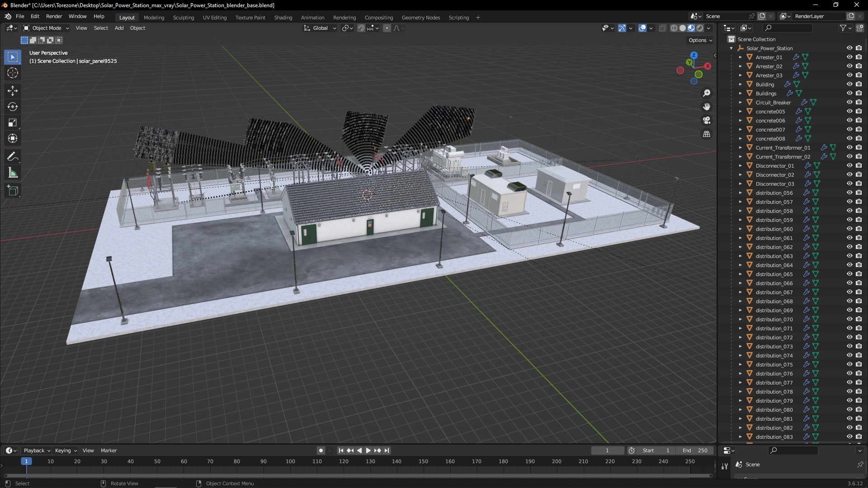Expand the Building object
Viewport: 868px width, 488px height.
(x=740, y=84)
